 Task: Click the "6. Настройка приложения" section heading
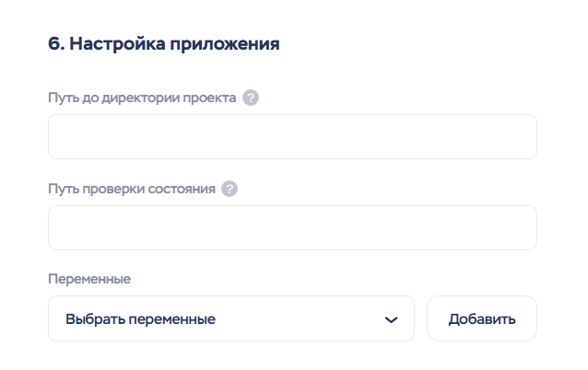tap(163, 43)
